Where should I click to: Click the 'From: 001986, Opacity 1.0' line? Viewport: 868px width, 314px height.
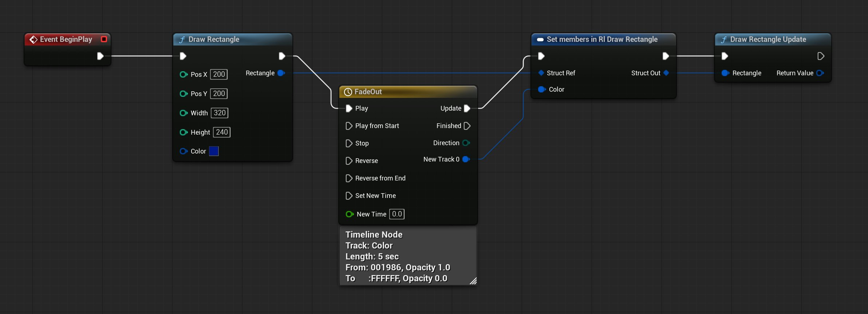[398, 267]
